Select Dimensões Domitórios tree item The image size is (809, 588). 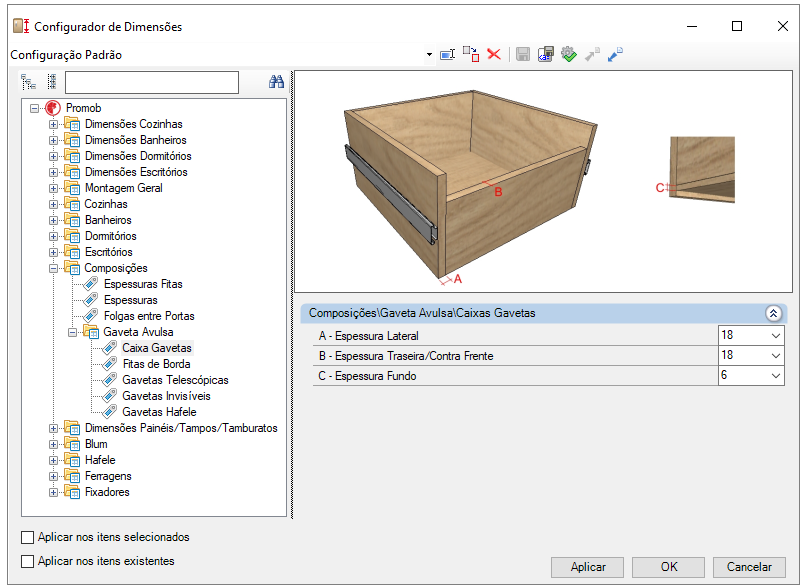coord(138,156)
